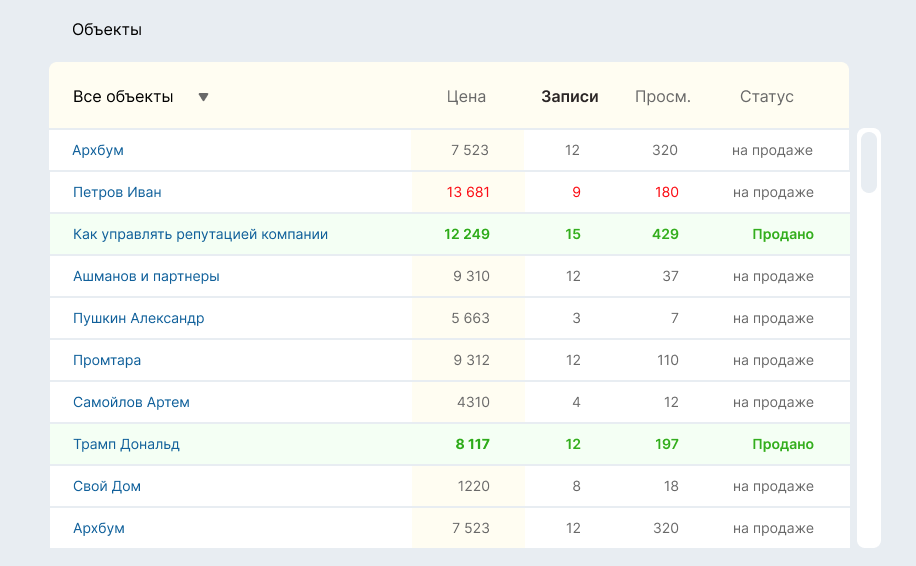The width and height of the screenshot is (916, 566).
Task: Click red views value 180
Action: tap(667, 192)
